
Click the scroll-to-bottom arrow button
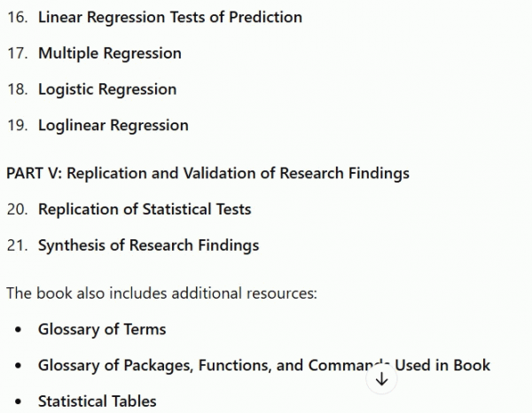point(381,378)
